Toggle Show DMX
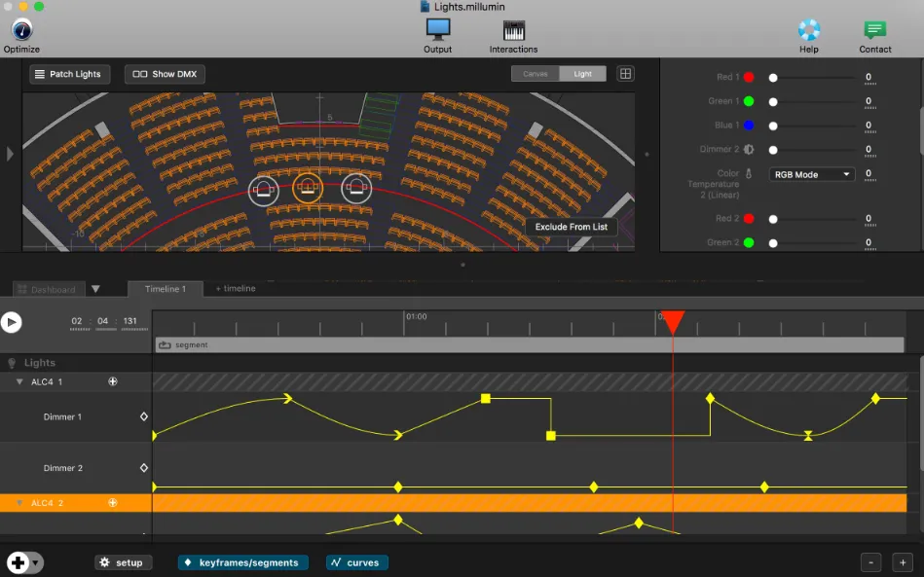 [165, 74]
